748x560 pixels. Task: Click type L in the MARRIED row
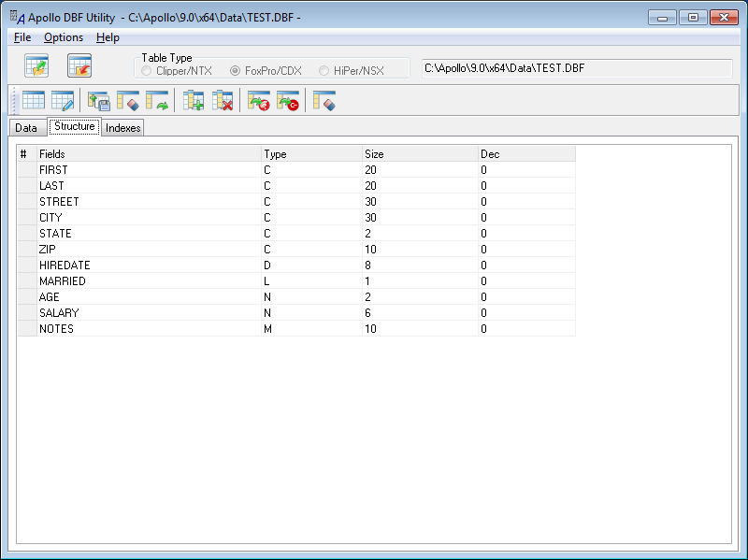pos(266,281)
